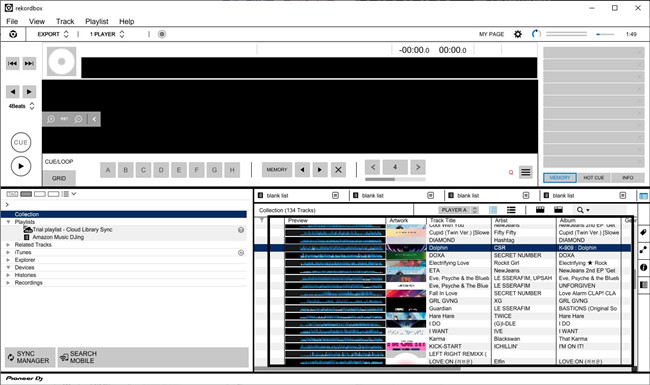Image resolution: width=650 pixels, height=385 pixels.
Task: Collapse the Devices tree node
Action: point(8,268)
